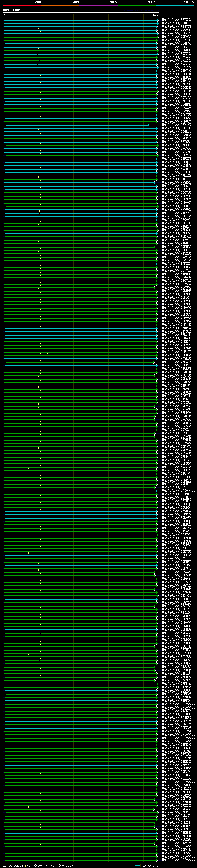This screenshot has height=868, width=197.
Task: Click the green ~80% identity legend segment
Action: (137, 6)
